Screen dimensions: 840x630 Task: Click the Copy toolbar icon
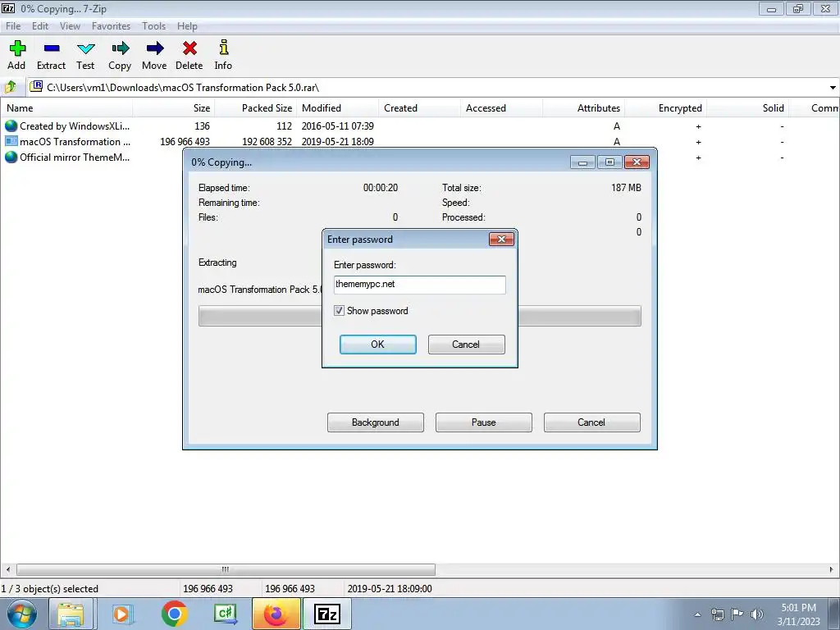[120, 48]
